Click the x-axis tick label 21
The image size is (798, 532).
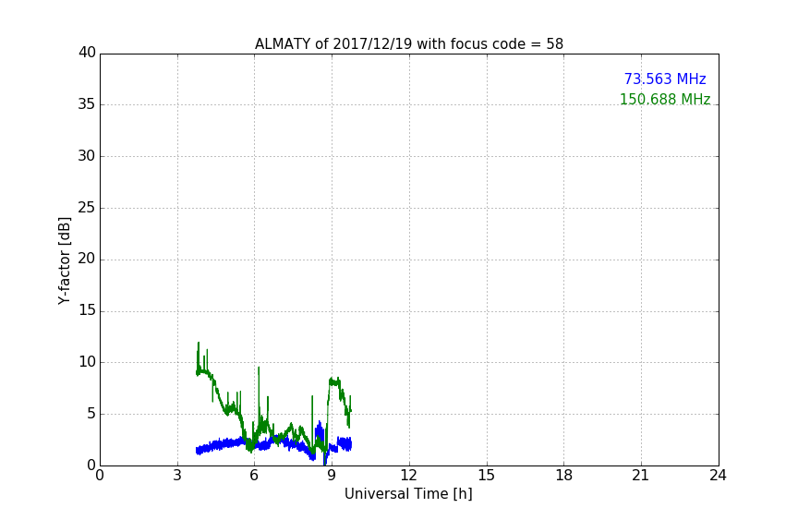[x=641, y=476]
